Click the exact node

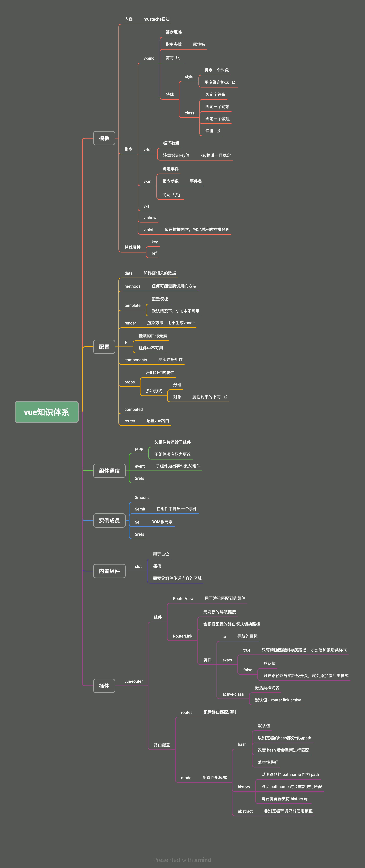227,660
